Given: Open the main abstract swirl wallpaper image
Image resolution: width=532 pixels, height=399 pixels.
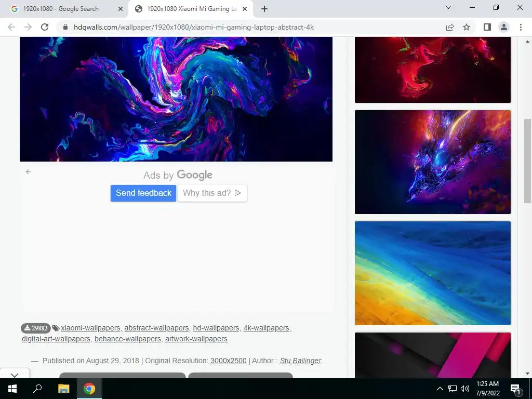Looking at the screenshot, I should pos(176,99).
